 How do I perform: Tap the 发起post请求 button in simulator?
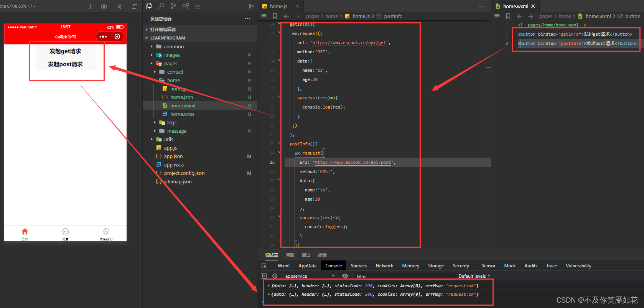(65, 64)
